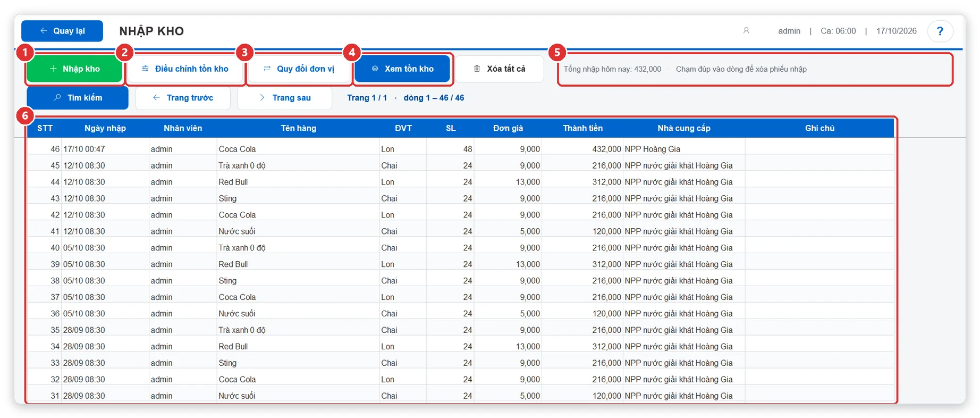Image resolution: width=980 pixels, height=418 pixels.
Task: Open Quy đổi đơn vị
Action: click(299, 69)
